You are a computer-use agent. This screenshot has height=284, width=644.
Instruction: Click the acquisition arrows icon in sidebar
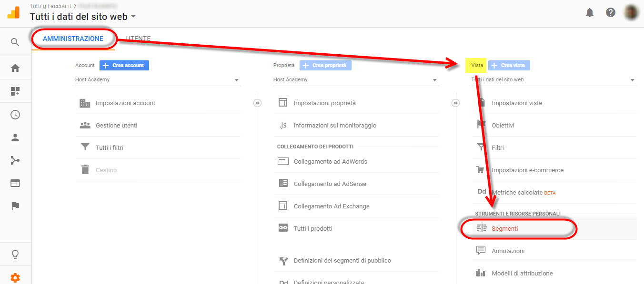point(15,160)
